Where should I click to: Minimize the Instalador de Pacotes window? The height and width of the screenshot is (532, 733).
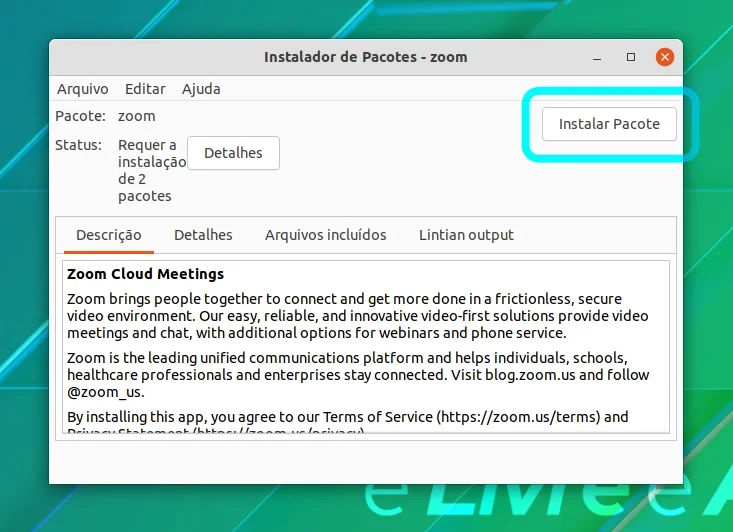click(597, 58)
